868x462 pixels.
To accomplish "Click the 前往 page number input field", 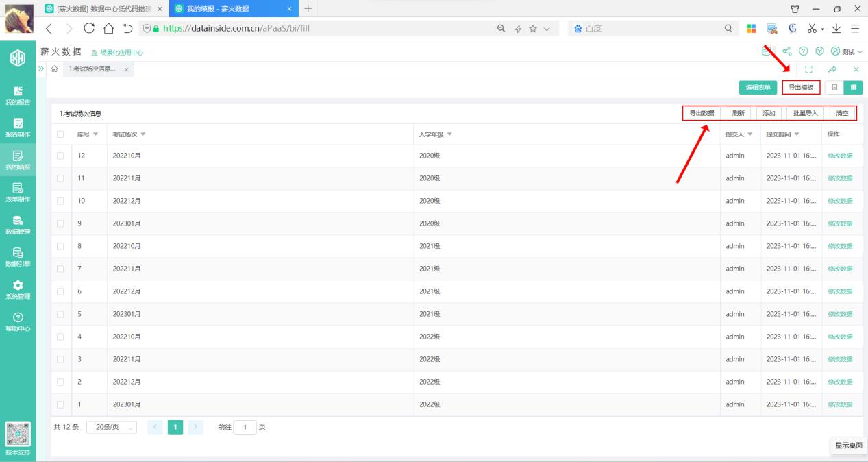I will point(245,427).
